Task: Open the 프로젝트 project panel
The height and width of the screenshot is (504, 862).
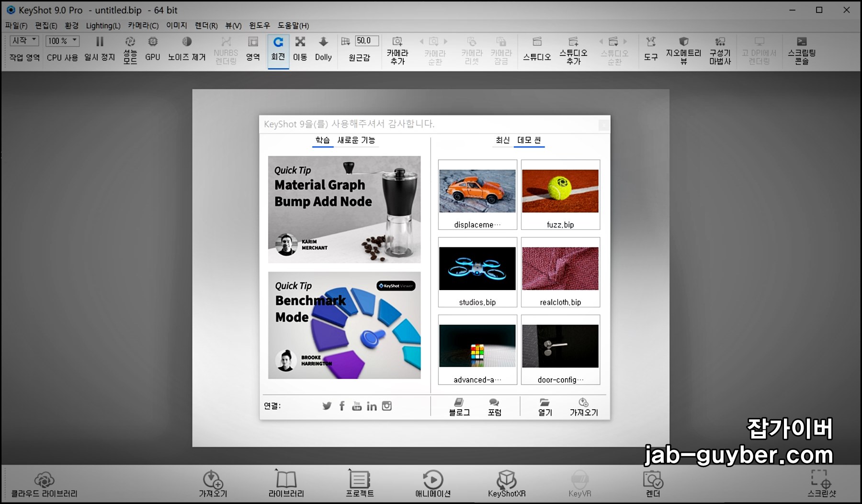Action: pos(360,484)
